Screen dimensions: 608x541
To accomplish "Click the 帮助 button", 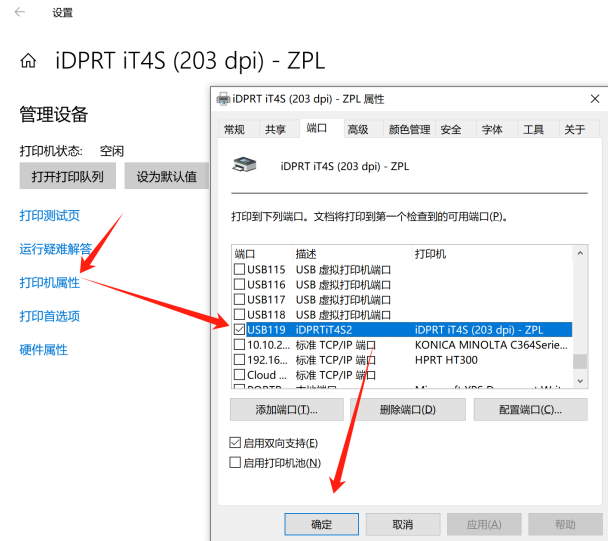I will click(565, 524).
